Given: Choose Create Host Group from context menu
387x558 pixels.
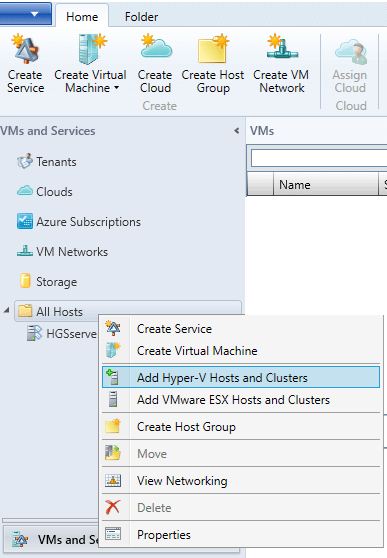Looking at the screenshot, I should [241, 427].
